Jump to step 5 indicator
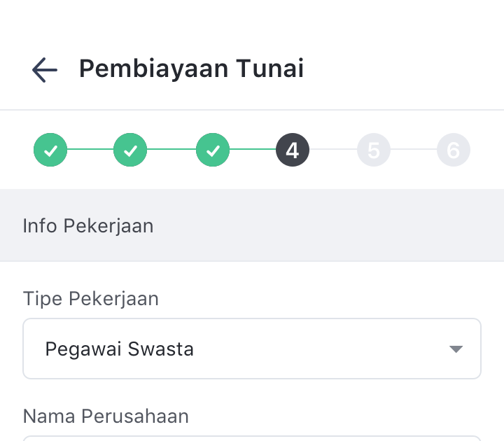504x441 pixels. click(373, 150)
